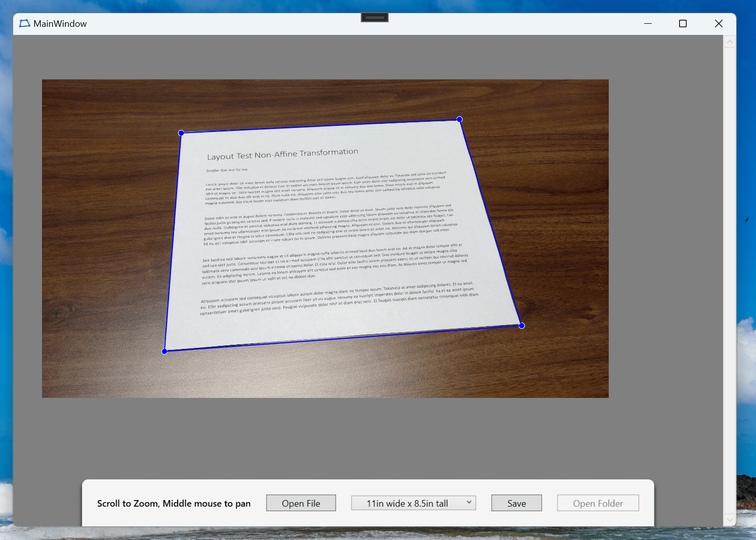Screen dimensions: 756x540
Task: Click the top-left blue corner handle
Action: coord(181,133)
